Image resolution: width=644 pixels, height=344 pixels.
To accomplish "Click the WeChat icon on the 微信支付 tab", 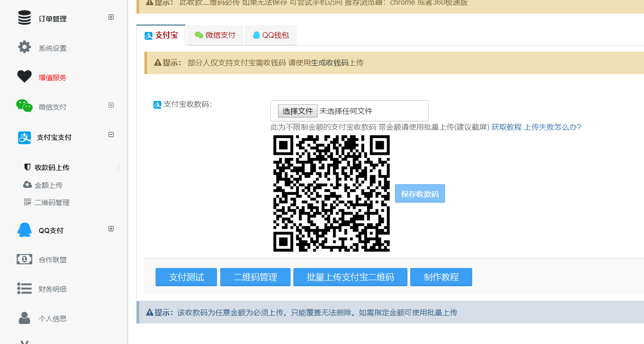I will 199,35.
